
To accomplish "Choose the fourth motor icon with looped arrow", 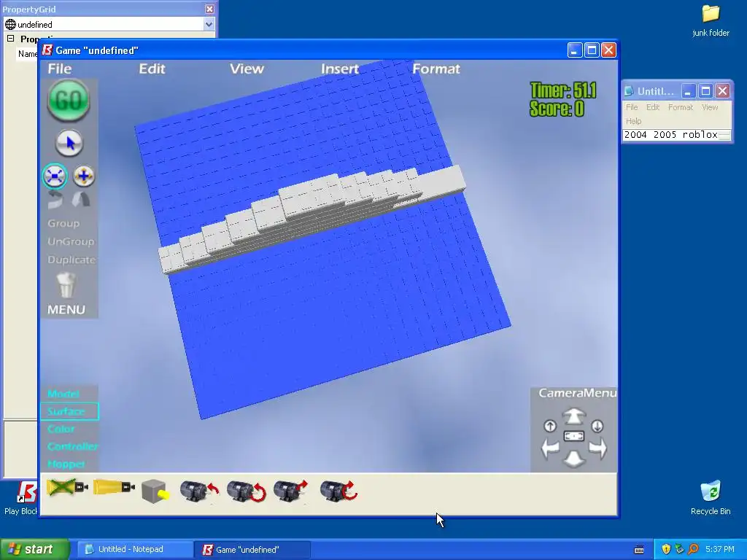I will pyautogui.click(x=338, y=491).
